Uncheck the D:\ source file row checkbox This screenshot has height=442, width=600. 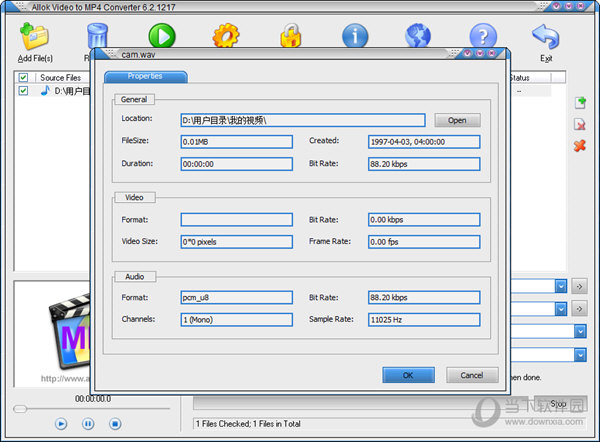(23, 91)
